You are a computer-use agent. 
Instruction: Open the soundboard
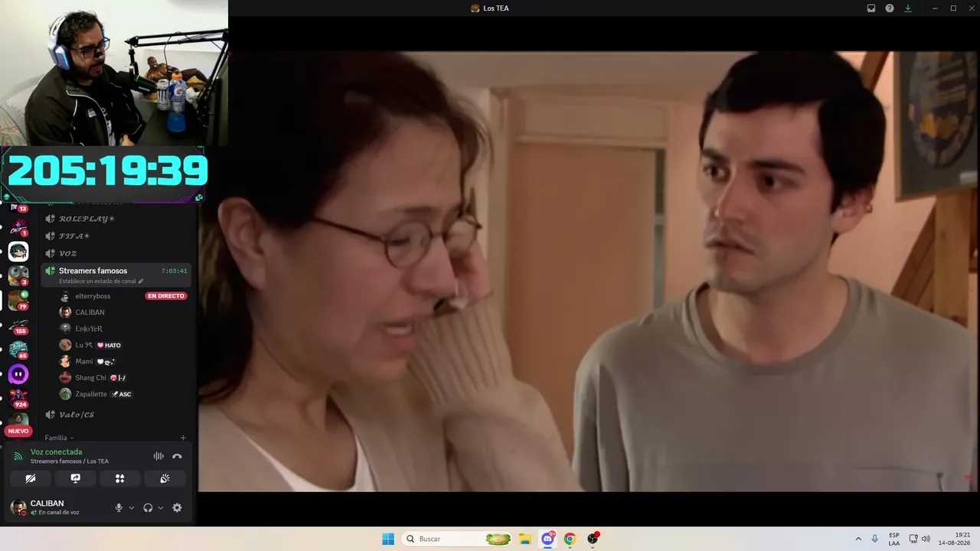tap(165, 478)
